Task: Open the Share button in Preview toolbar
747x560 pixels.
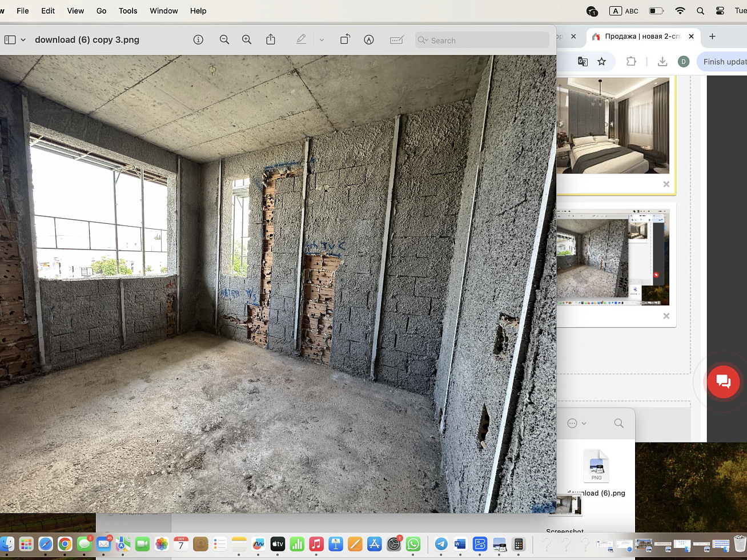Action: [x=271, y=39]
